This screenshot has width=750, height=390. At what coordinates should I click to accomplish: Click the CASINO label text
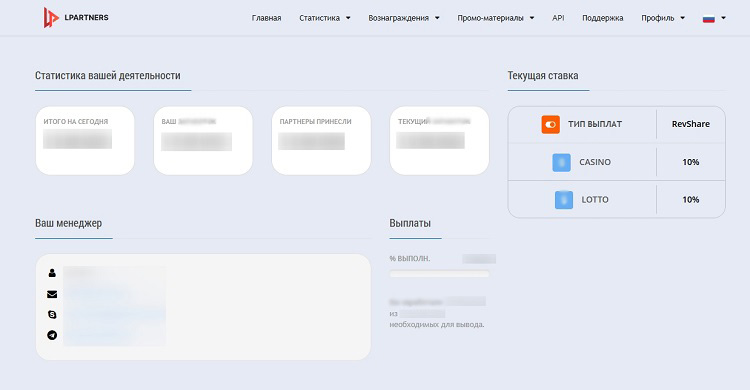click(595, 162)
